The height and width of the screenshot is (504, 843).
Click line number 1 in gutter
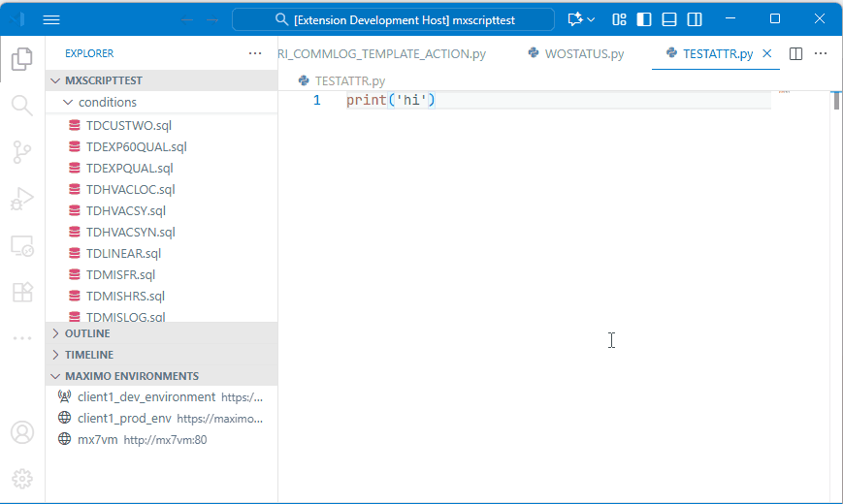click(317, 100)
